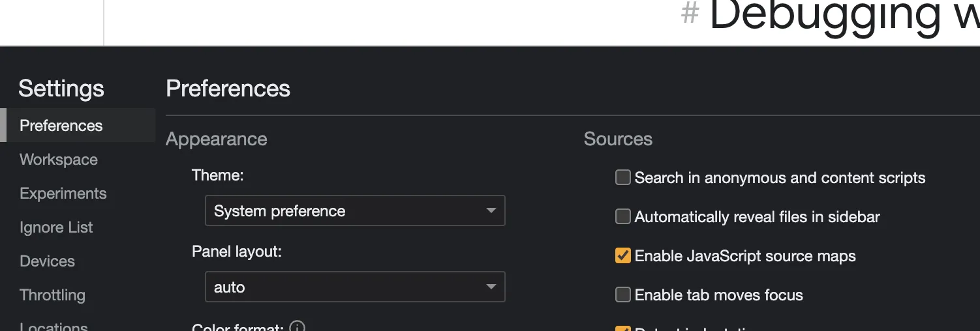Screen dimensions: 980x331
Task: Open the Devices settings tab
Action: 48,261
